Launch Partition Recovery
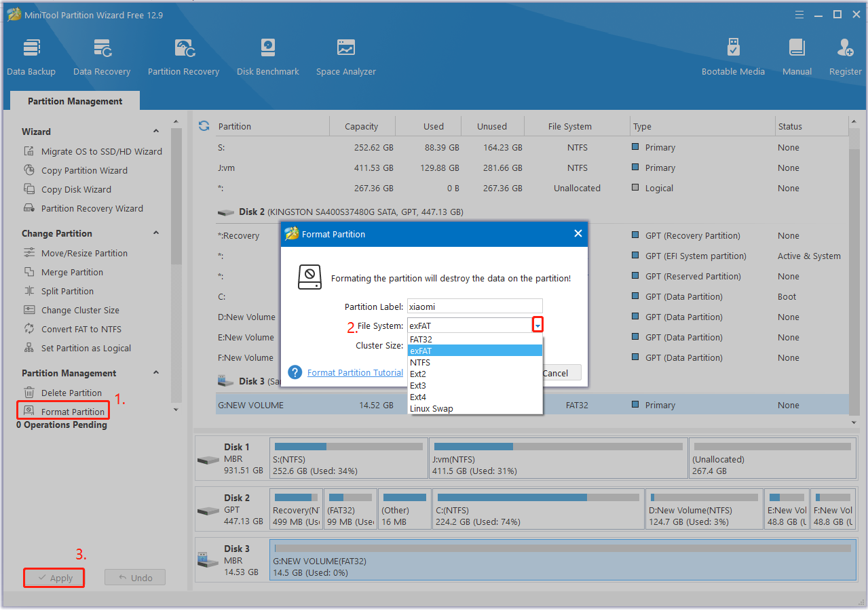Image resolution: width=868 pixels, height=611 pixels. pyautogui.click(x=183, y=57)
